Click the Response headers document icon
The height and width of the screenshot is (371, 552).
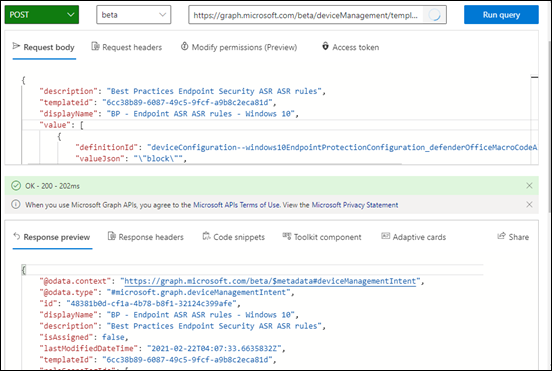click(112, 236)
